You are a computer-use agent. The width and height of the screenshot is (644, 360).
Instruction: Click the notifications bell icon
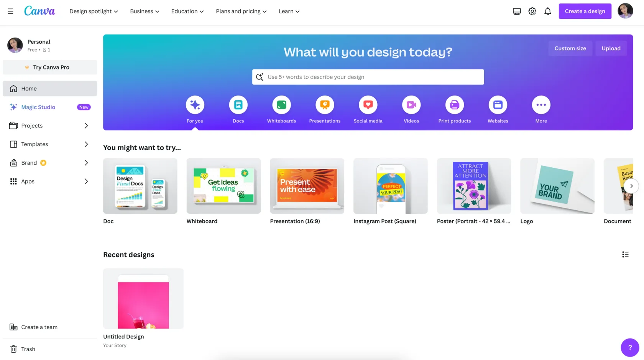(547, 11)
